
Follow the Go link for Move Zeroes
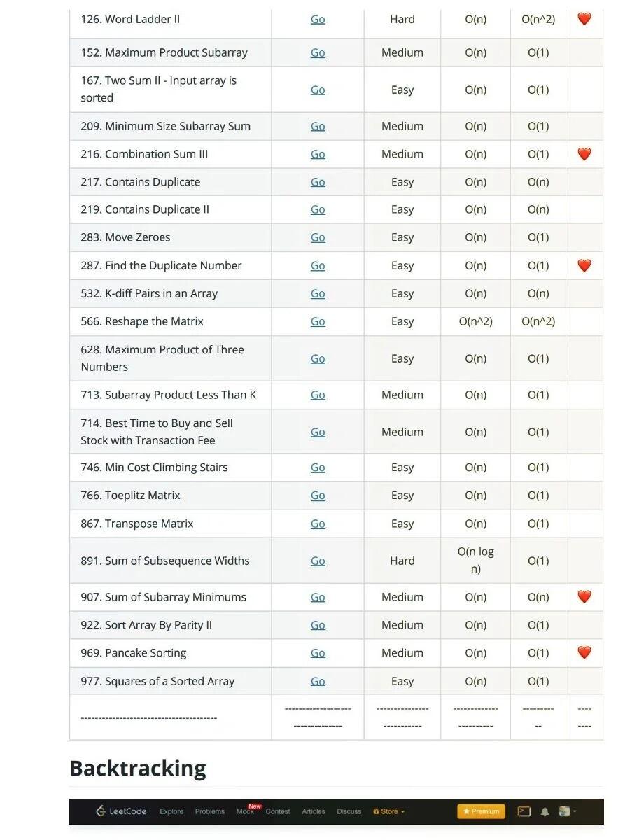318,237
